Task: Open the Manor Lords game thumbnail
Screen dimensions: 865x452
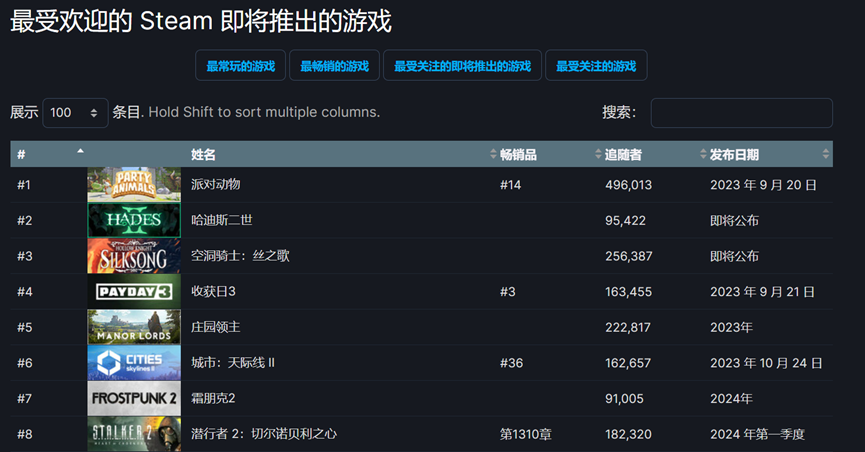Action: pos(134,327)
